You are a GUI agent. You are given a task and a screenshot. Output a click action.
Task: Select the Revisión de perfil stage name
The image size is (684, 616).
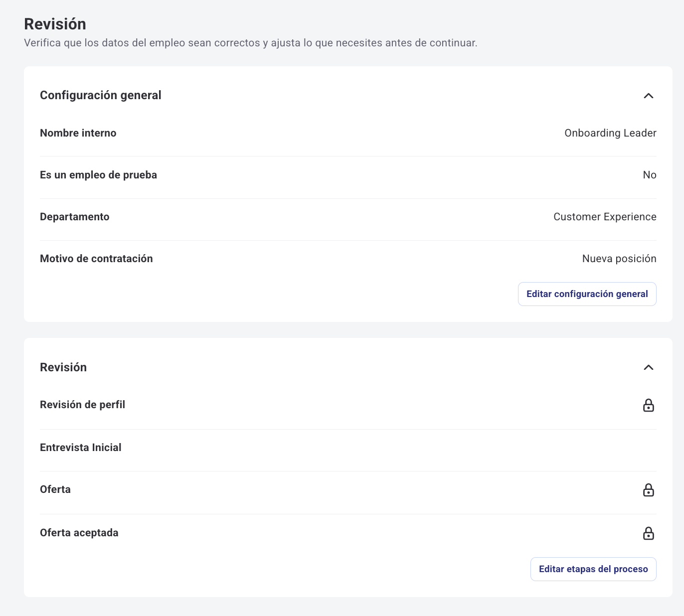tap(82, 405)
